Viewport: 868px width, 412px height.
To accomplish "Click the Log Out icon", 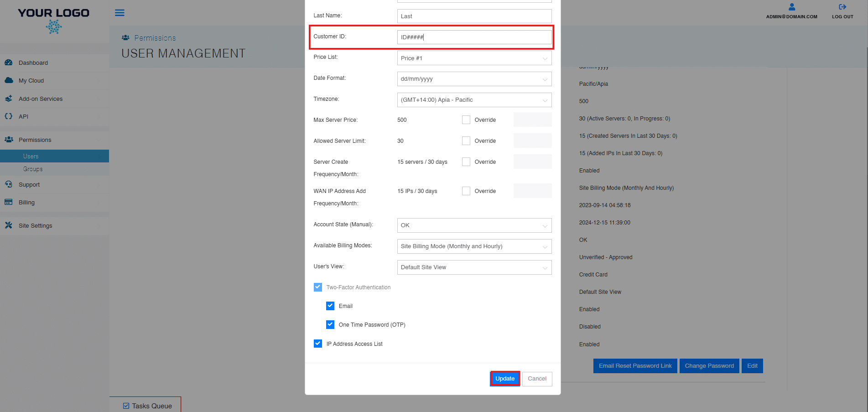I will tap(842, 7).
